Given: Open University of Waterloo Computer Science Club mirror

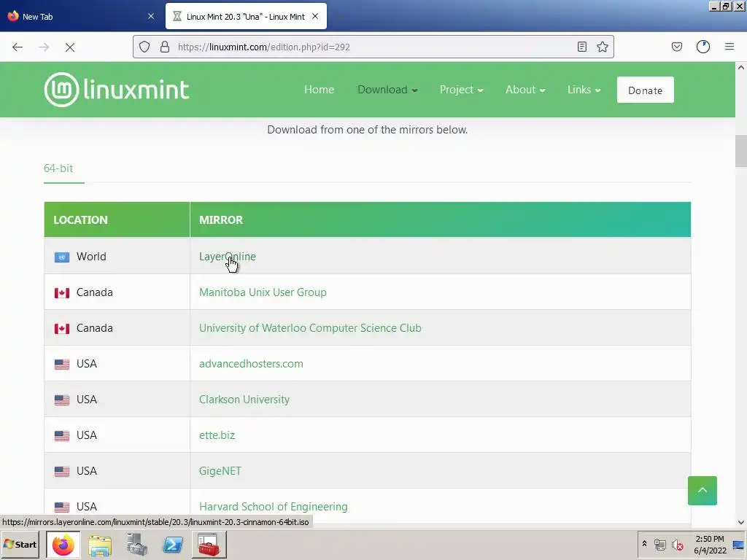Looking at the screenshot, I should (310, 328).
